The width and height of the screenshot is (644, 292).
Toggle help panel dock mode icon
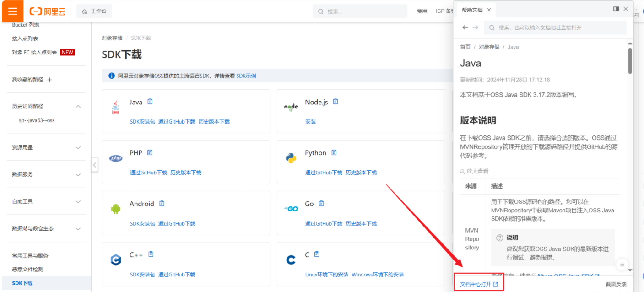(616, 9)
